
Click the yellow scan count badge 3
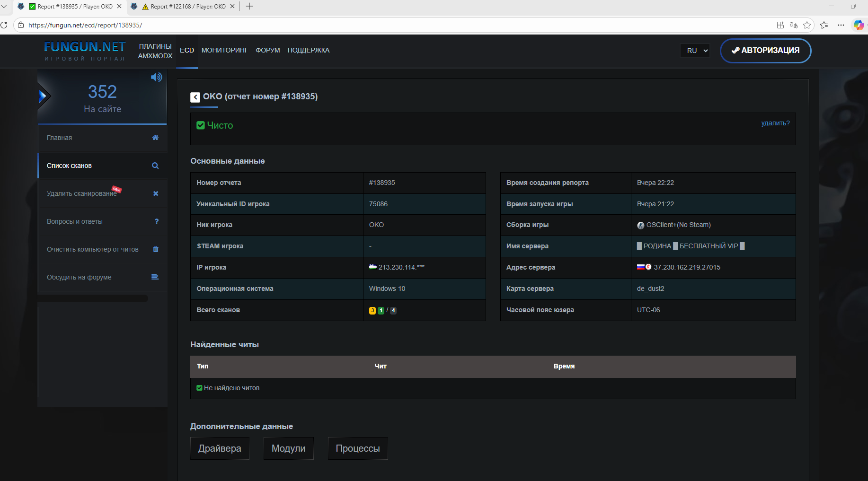(372, 311)
